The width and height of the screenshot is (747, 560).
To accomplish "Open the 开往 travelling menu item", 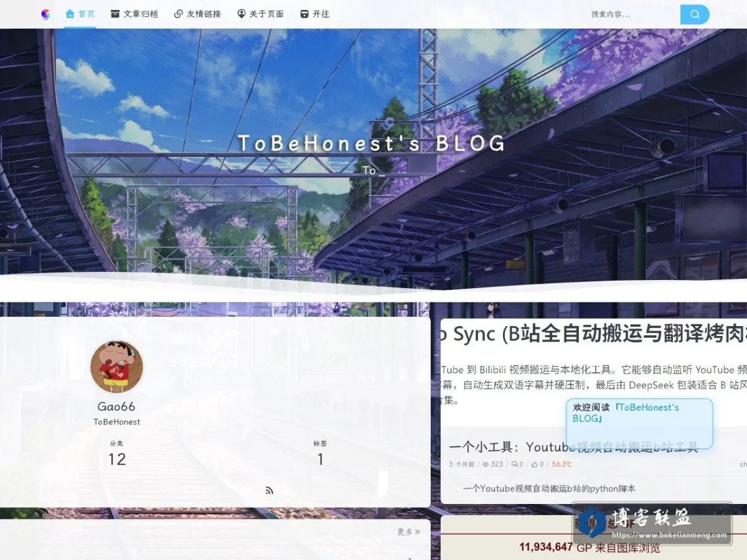I will [x=315, y=14].
